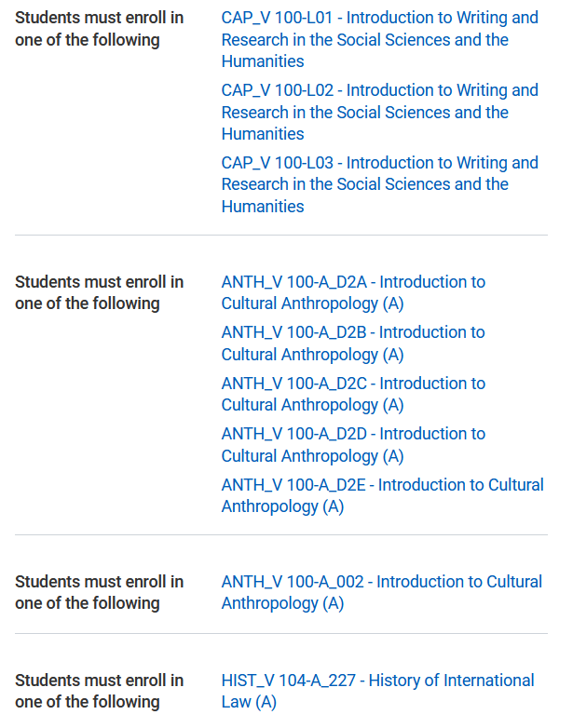Click 'Cultural Anthropology (A)' under ANTH_V 100-A_D2A
The height and width of the screenshot is (728, 573).
click(x=312, y=303)
